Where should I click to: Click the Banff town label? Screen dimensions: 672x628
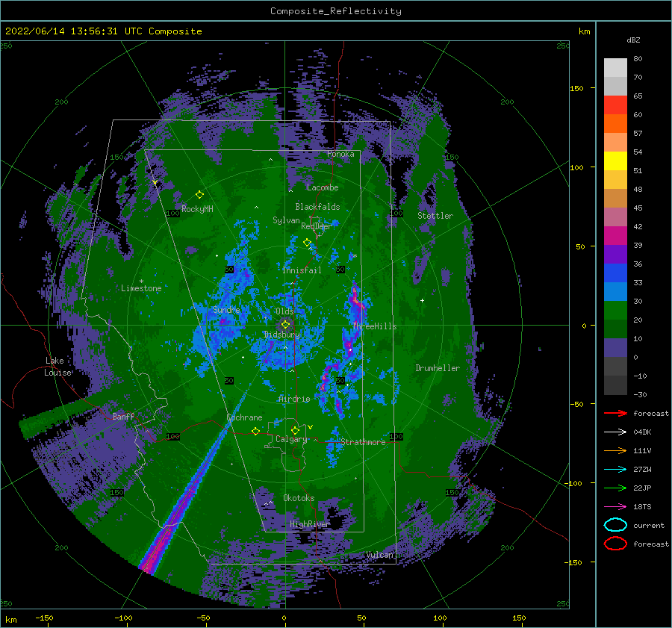(x=123, y=416)
